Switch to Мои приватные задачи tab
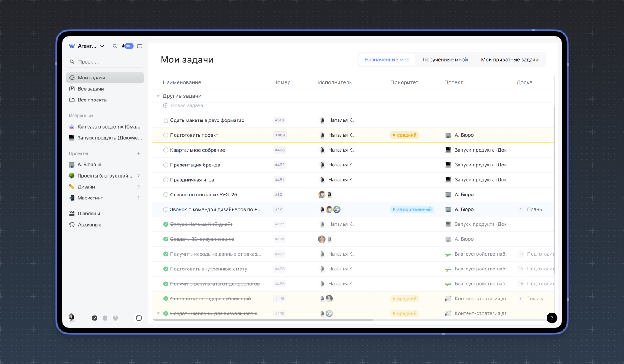 click(510, 59)
